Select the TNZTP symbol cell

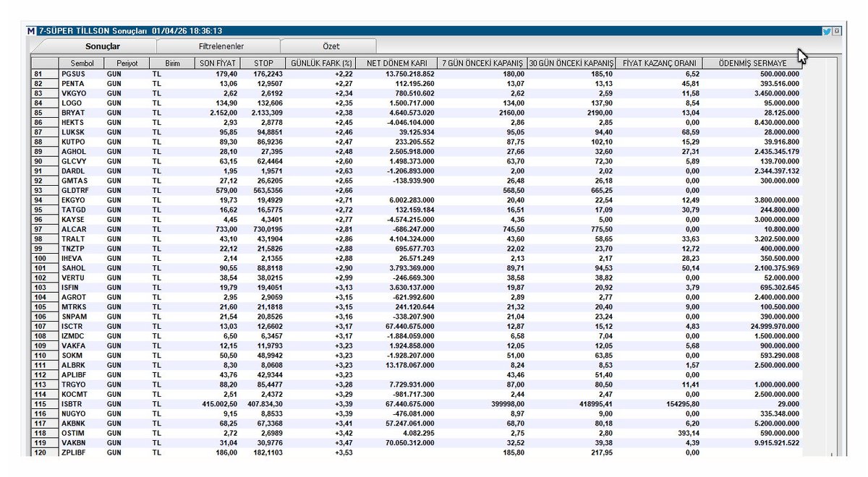coord(82,249)
